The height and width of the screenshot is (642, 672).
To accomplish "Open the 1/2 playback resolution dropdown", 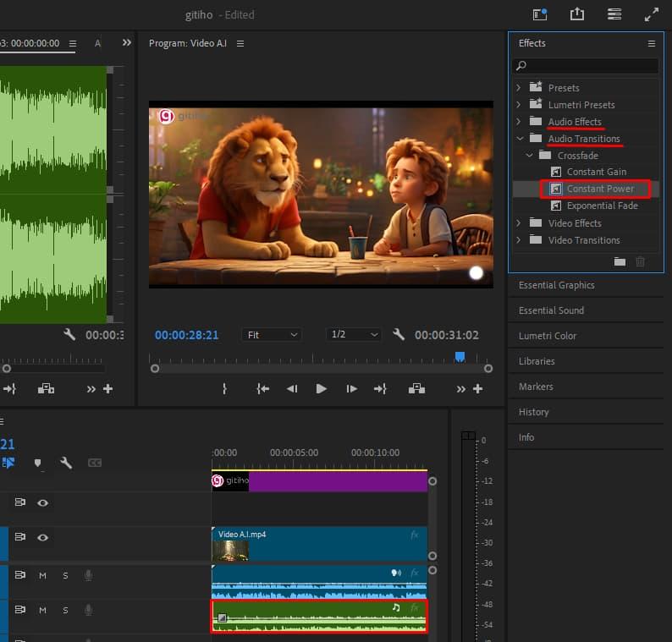I will 353,335.
